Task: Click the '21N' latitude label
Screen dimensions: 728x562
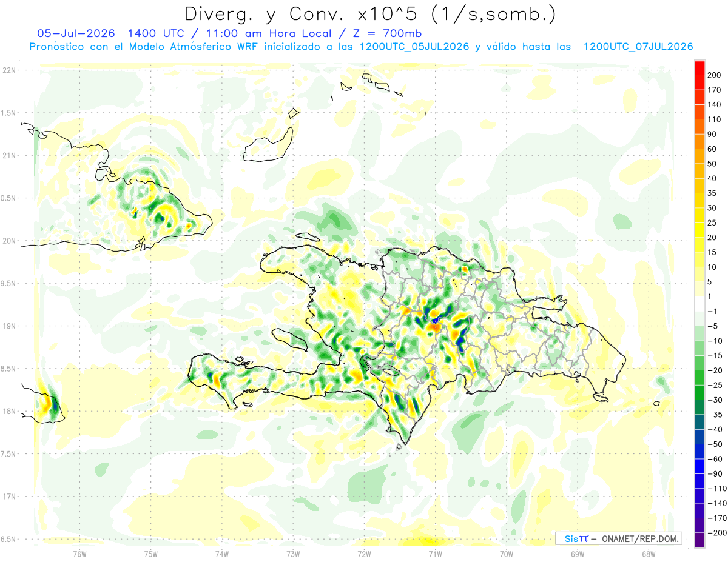Action: (9, 155)
